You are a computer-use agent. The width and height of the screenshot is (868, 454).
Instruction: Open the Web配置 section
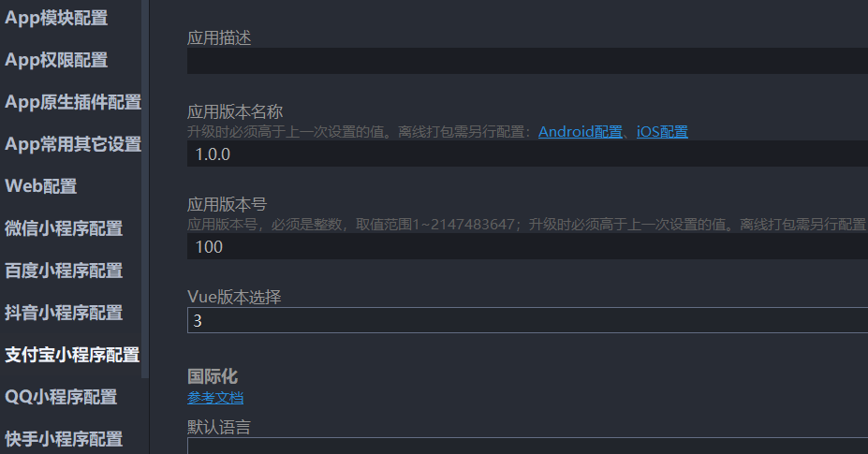coord(41,186)
